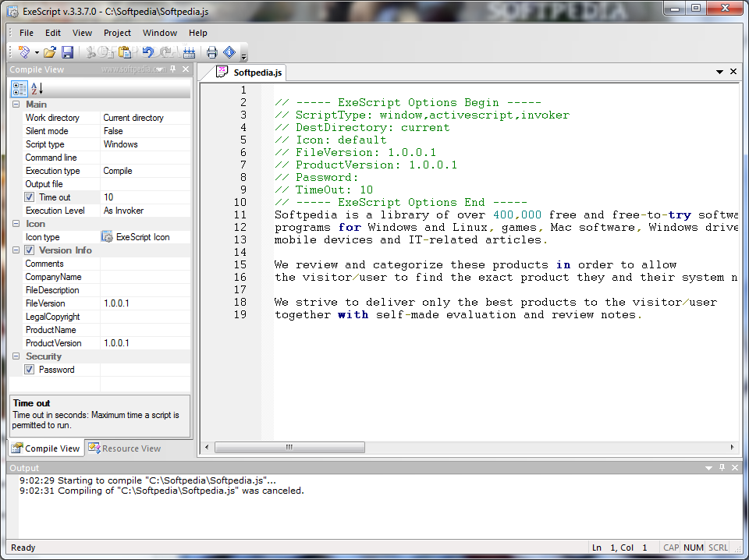749x560 pixels.
Task: Open the New script dropdown arrow
Action: pos(37,52)
